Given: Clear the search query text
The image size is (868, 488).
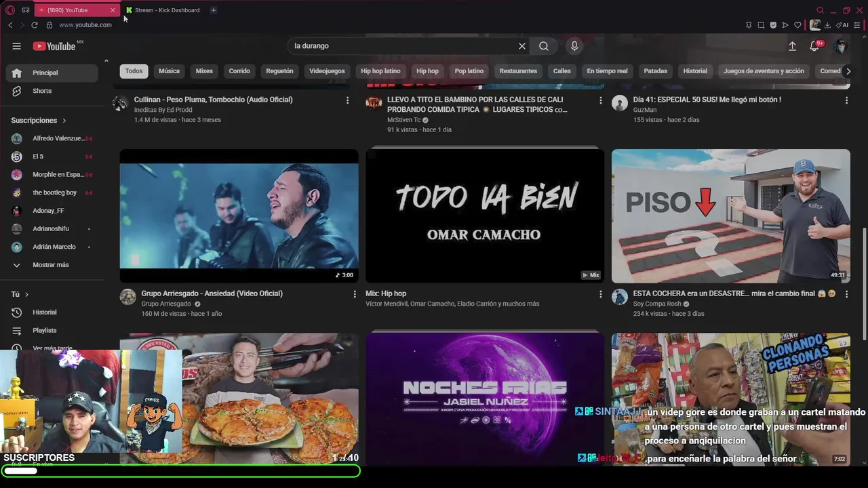Looking at the screenshot, I should tap(522, 46).
